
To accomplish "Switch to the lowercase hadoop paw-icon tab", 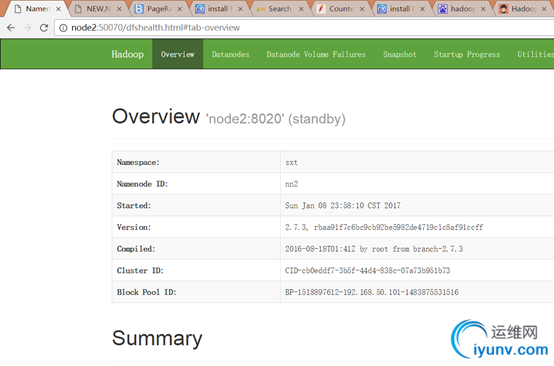I will 461,9.
